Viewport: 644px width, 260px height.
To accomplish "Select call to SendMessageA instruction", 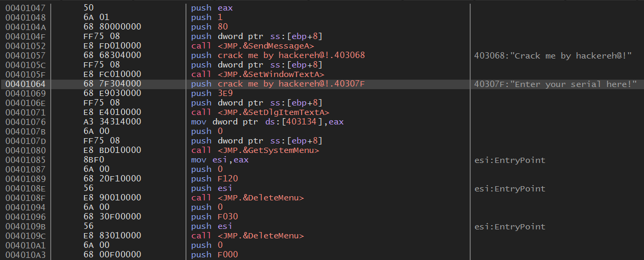I will click(253, 45).
